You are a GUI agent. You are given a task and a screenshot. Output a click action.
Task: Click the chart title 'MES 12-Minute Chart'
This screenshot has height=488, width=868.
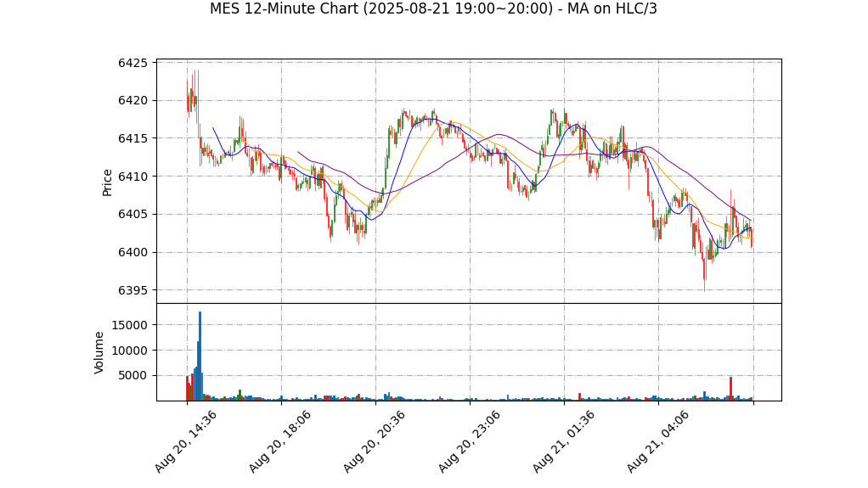pos(433,8)
